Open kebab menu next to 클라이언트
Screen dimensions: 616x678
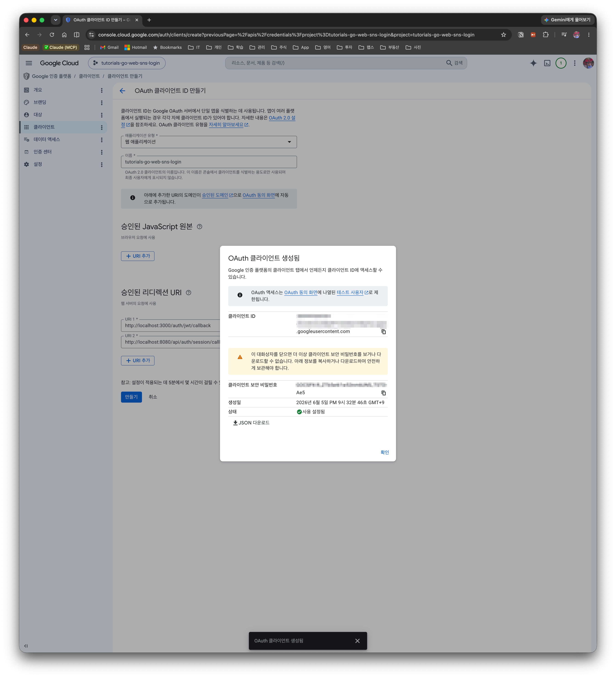tap(102, 127)
